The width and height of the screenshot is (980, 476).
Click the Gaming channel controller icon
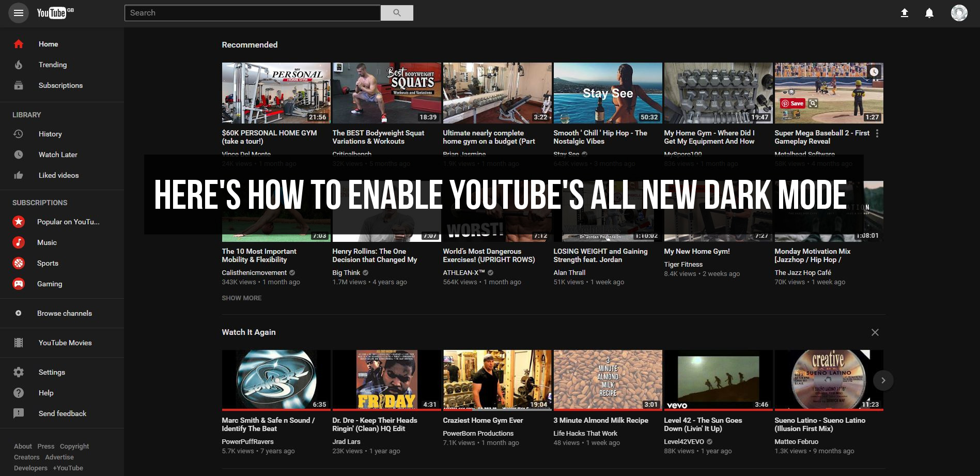(x=19, y=284)
